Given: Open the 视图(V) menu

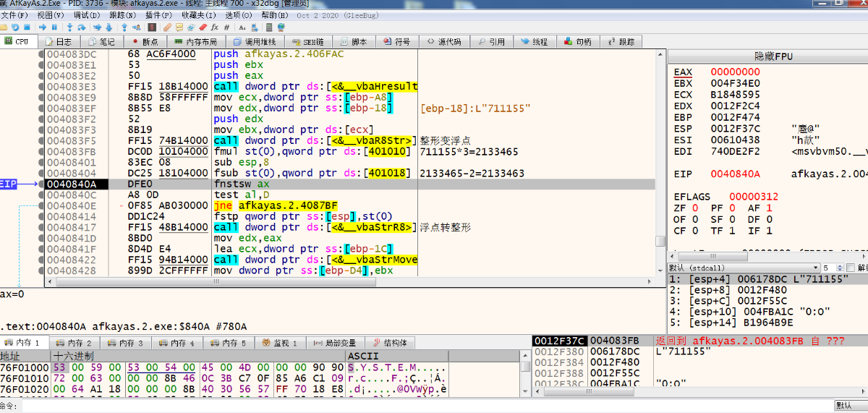Looking at the screenshot, I should pos(52,14).
